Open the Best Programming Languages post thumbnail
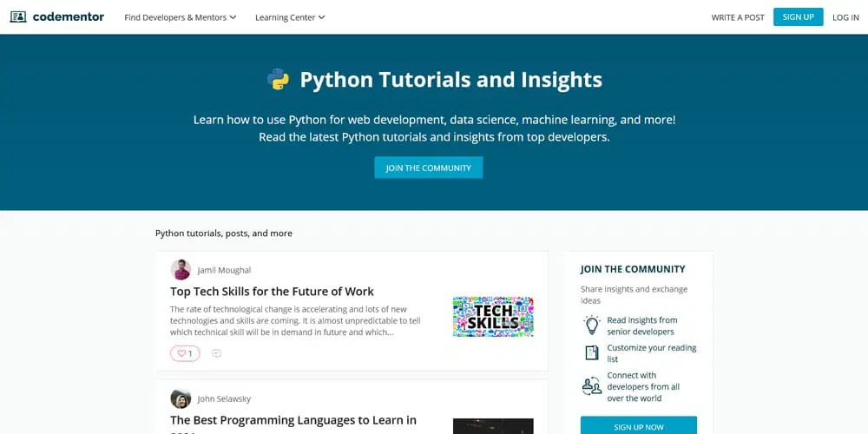 pos(493,426)
